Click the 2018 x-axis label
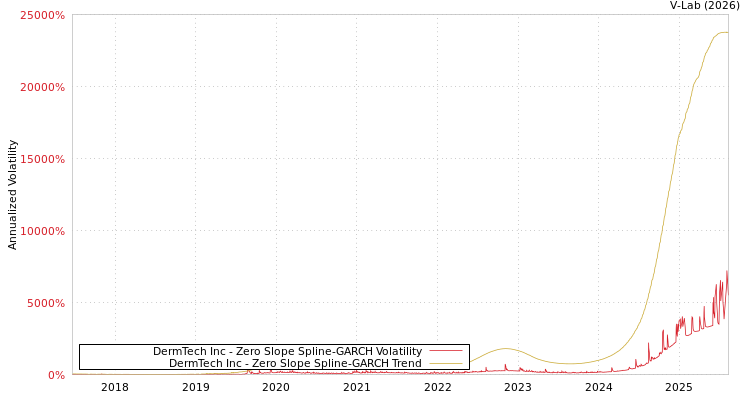This screenshot has width=750, height=400. click(x=115, y=387)
